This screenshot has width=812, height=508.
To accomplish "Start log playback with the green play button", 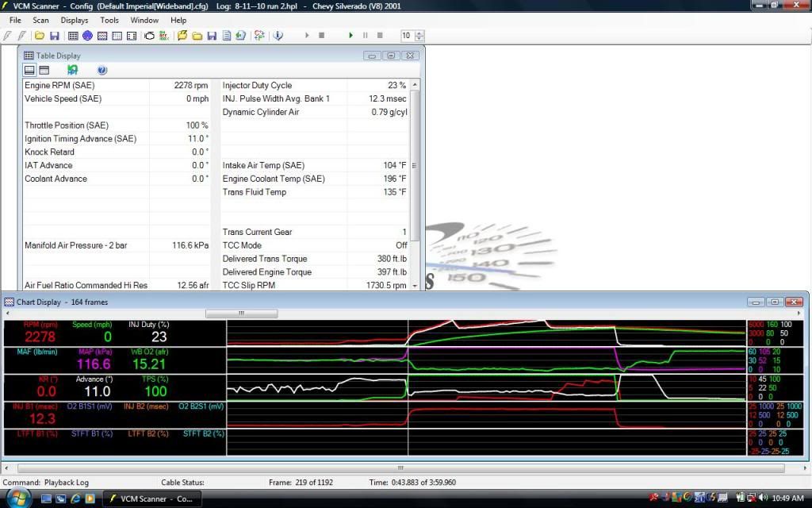I will pos(351,36).
